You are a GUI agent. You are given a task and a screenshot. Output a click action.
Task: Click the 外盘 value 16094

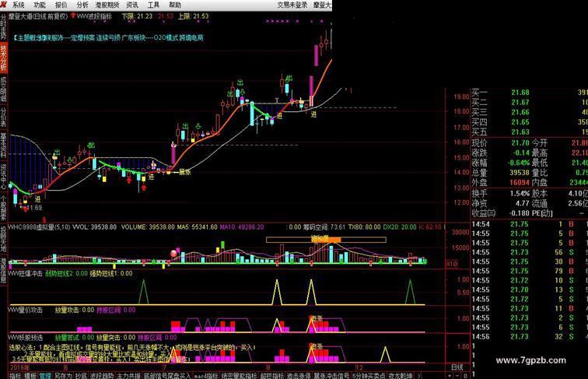(x=520, y=182)
